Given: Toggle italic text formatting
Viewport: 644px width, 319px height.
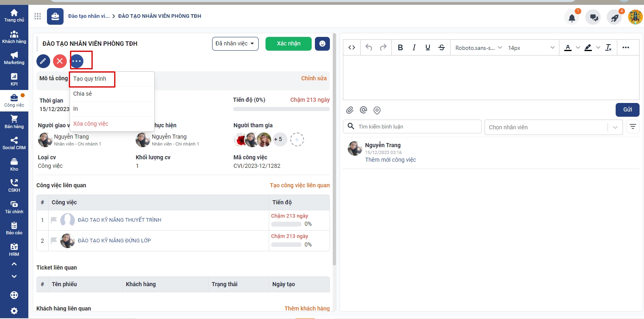Looking at the screenshot, I should (x=414, y=48).
